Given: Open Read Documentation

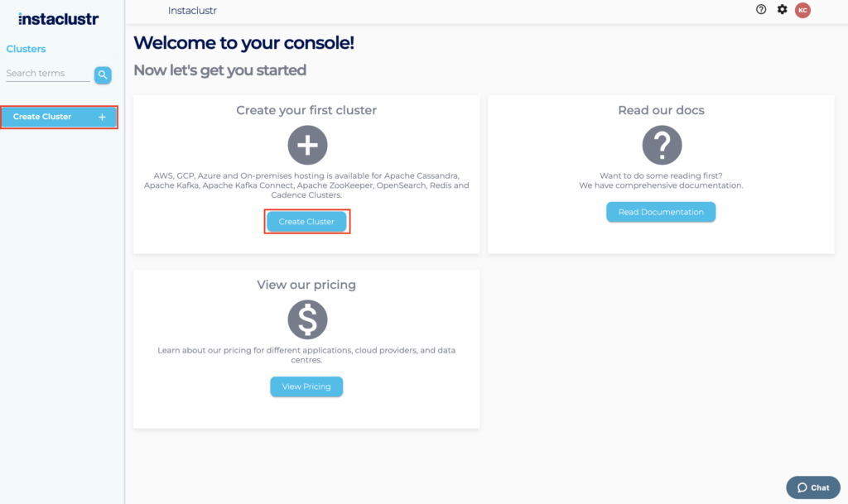Looking at the screenshot, I should 660,212.
